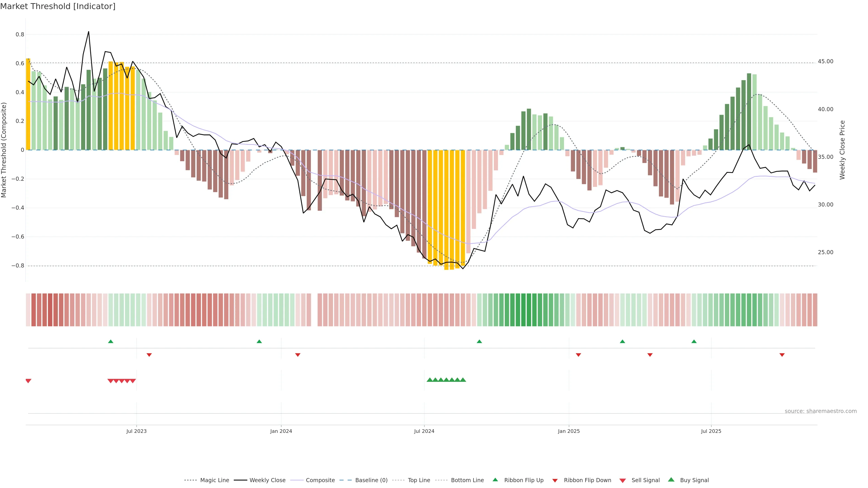Click the Jan 2025 x-axis label
The image size is (868, 488).
pos(569,431)
